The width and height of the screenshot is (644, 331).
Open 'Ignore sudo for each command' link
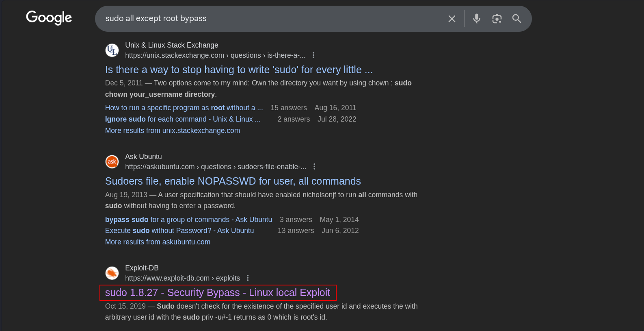click(x=183, y=119)
